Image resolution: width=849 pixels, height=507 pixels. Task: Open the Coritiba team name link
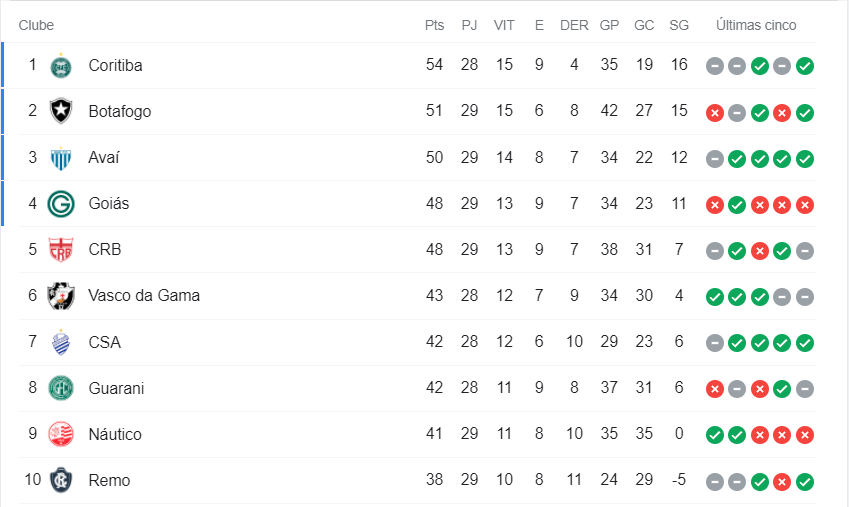pos(115,66)
